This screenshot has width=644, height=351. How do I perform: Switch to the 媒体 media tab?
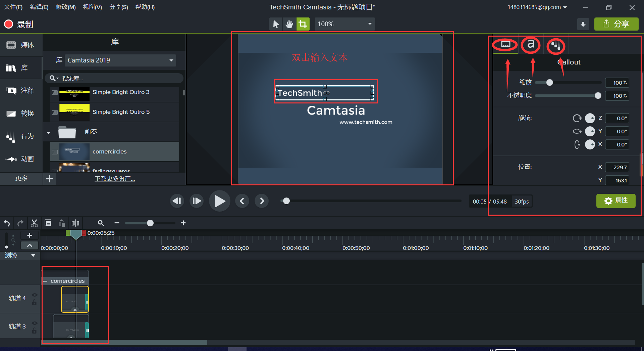click(21, 45)
